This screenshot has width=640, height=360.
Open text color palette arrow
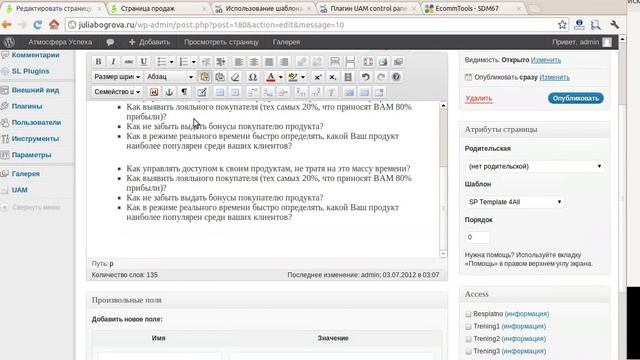tap(280, 77)
